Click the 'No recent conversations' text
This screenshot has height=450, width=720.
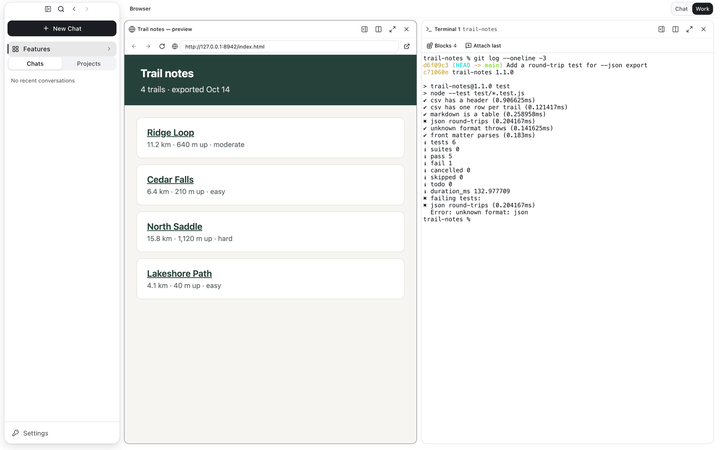click(x=43, y=80)
